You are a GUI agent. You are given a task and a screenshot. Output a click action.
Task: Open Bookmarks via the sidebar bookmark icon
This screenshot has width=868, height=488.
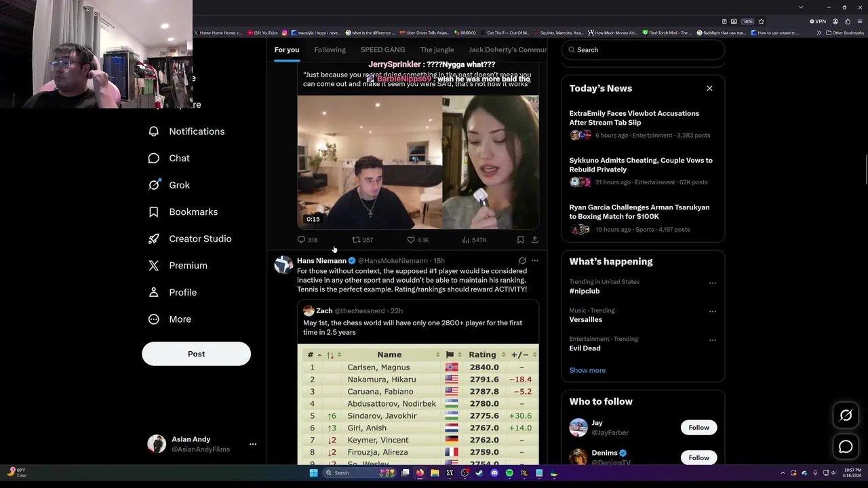pos(154,212)
